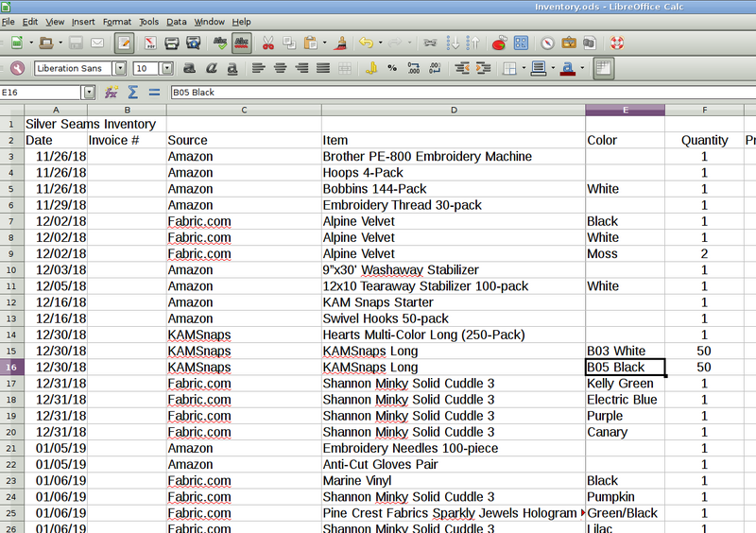Viewport: 756px width, 533px height.
Task: Select column D header
Action: (x=454, y=110)
